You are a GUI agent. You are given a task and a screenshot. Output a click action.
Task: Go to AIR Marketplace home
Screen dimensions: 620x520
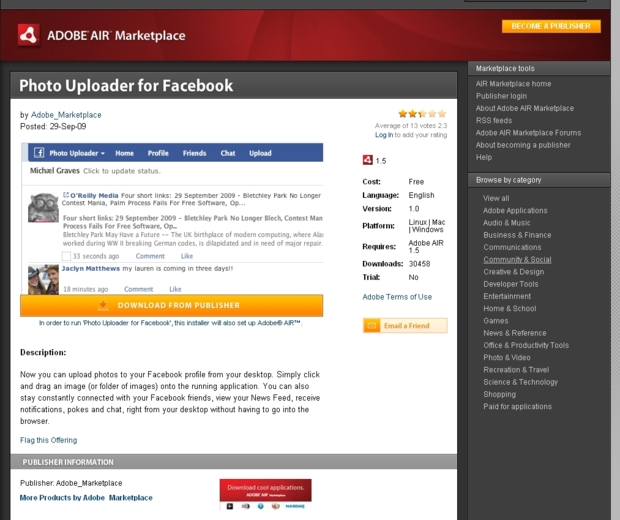click(513, 83)
